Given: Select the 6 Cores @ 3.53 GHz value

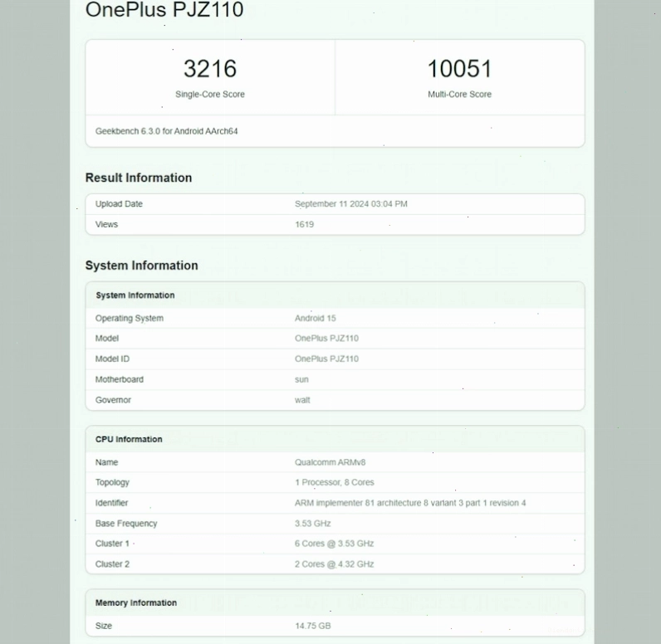Looking at the screenshot, I should click(335, 544).
